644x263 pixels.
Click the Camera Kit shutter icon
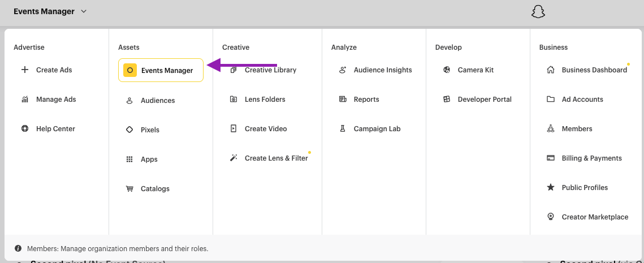pos(447,70)
